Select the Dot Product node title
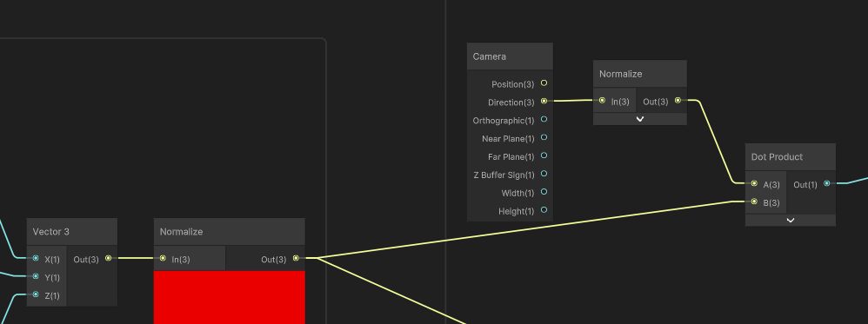This screenshot has height=324, width=868. point(777,157)
